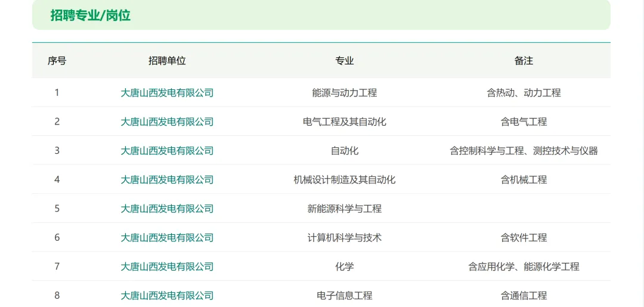Open 大唐山西发电有限公司 link in row 3

point(167,151)
